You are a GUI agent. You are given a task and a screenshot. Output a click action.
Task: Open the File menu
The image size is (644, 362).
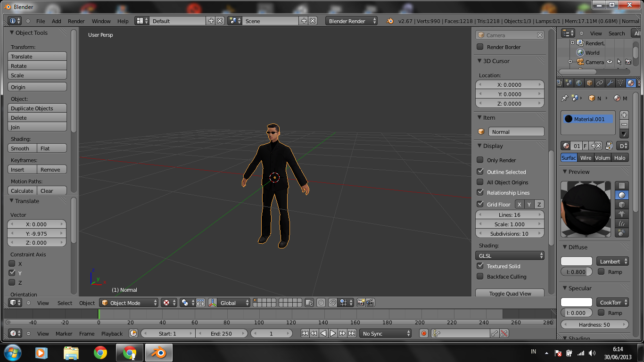[x=41, y=21]
